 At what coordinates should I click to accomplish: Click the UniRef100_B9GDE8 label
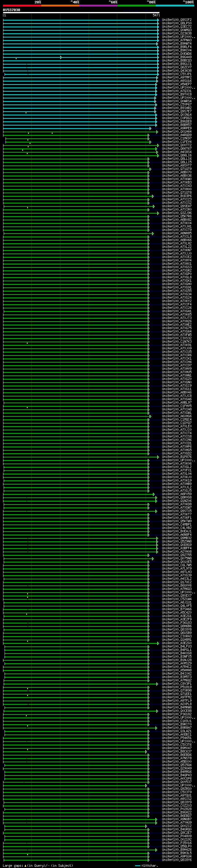[176, 121]
